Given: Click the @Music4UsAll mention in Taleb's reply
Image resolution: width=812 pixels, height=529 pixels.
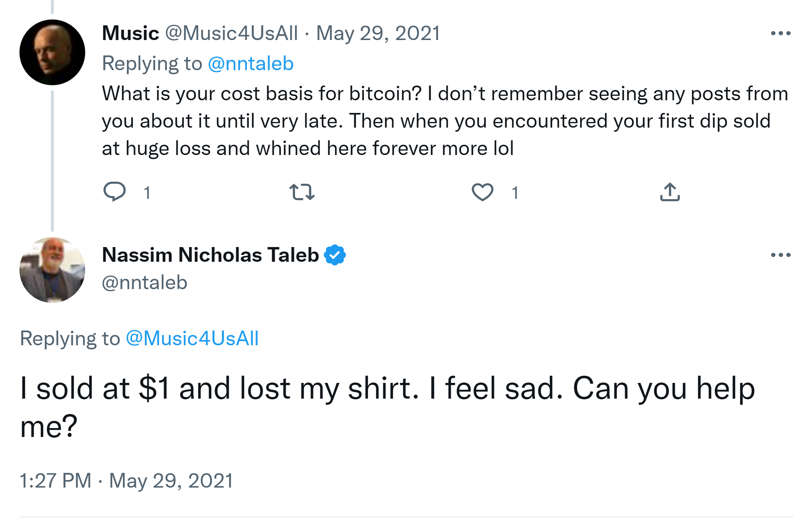Looking at the screenshot, I should pos(192,338).
